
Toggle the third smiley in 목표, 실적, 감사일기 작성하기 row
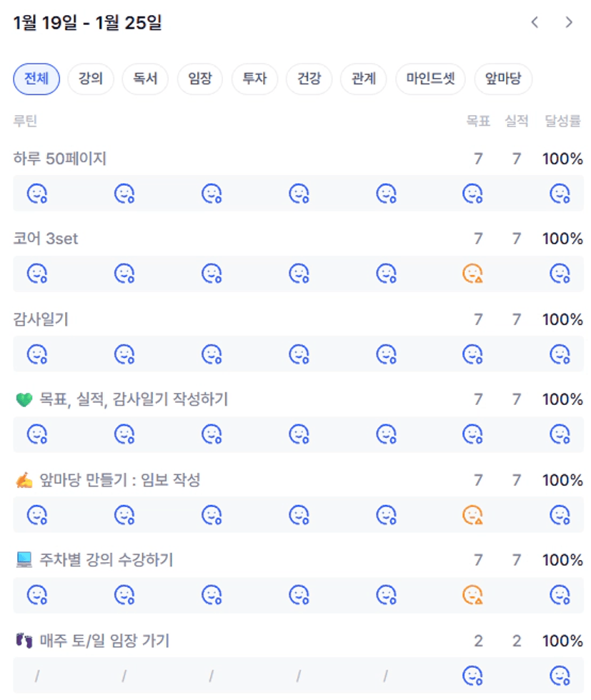point(211,434)
